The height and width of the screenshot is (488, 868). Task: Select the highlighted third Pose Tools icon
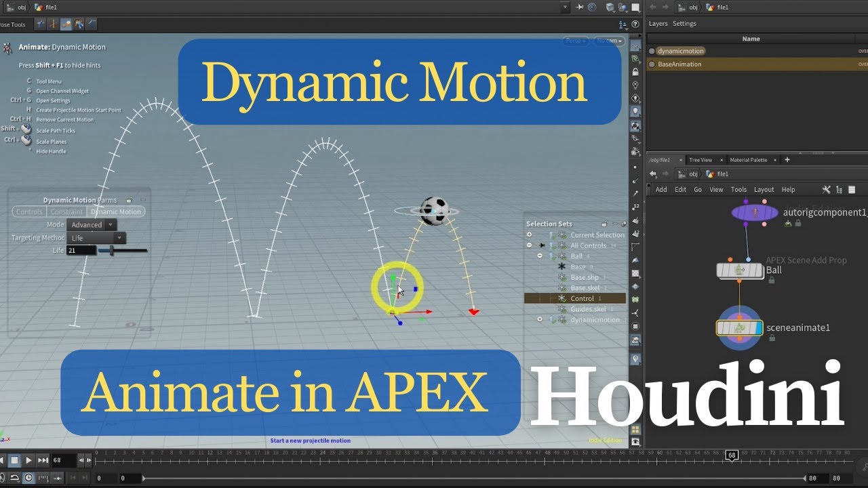click(66, 24)
